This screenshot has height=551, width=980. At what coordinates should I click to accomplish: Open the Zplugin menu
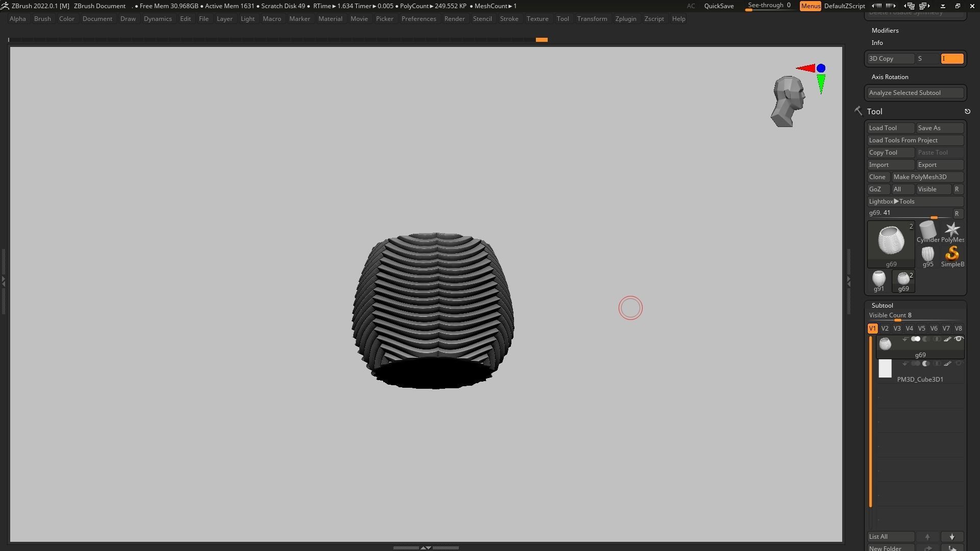point(625,19)
